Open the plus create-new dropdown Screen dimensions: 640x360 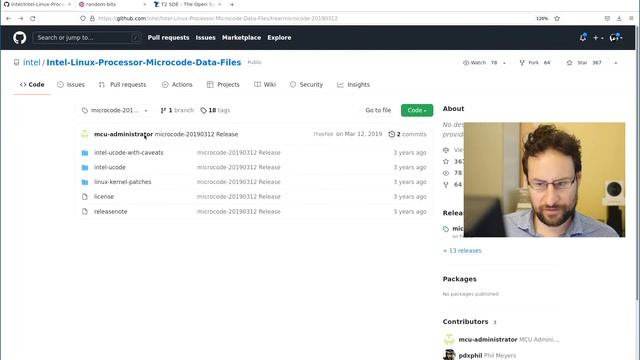coord(598,38)
